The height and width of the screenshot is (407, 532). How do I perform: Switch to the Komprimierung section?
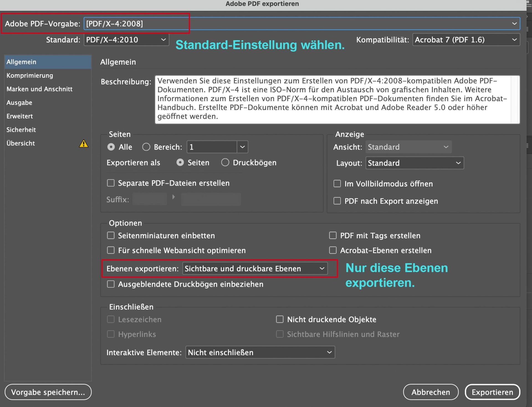(48, 75)
